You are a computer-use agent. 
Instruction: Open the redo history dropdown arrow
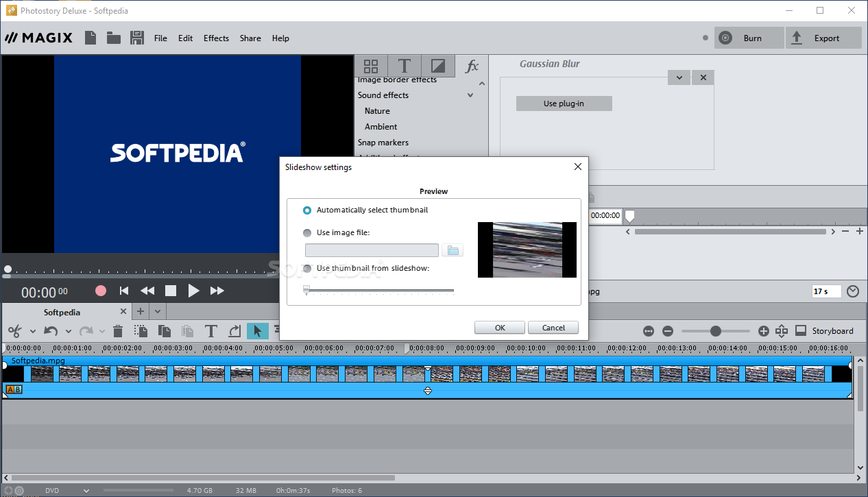pos(103,331)
